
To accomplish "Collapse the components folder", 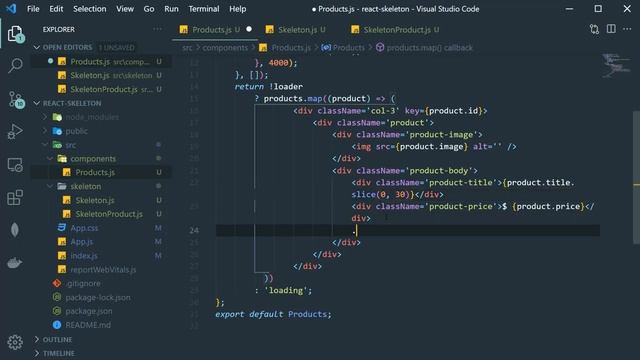I will click(x=50, y=158).
